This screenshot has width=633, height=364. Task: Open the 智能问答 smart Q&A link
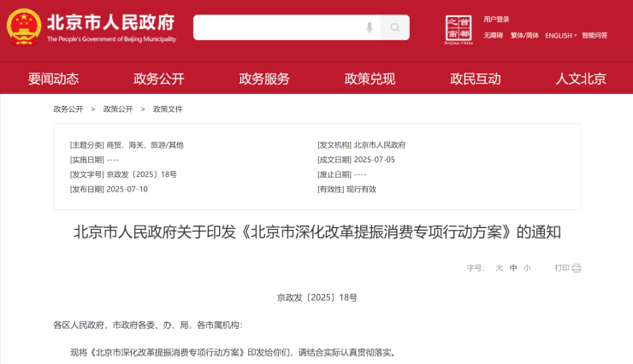coord(595,35)
